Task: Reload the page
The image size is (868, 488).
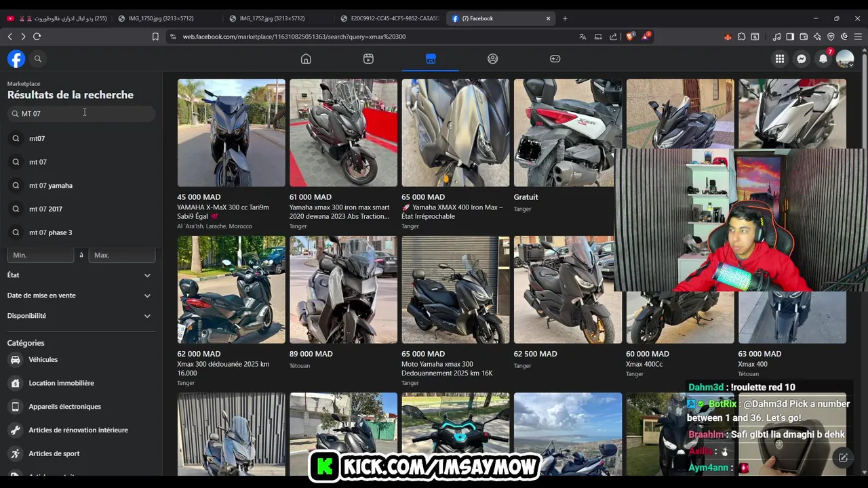Action: [x=37, y=37]
